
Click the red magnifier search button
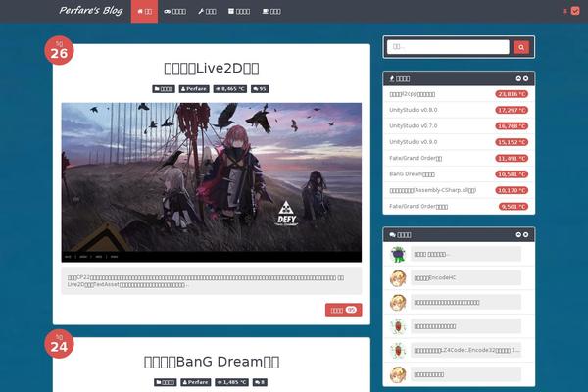point(521,47)
